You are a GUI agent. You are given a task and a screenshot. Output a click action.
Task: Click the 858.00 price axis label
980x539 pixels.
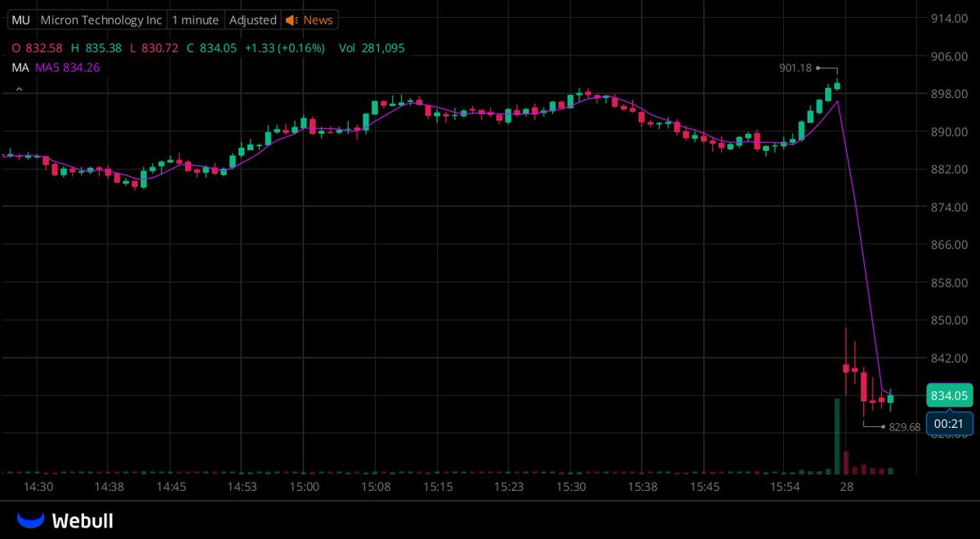point(949,283)
